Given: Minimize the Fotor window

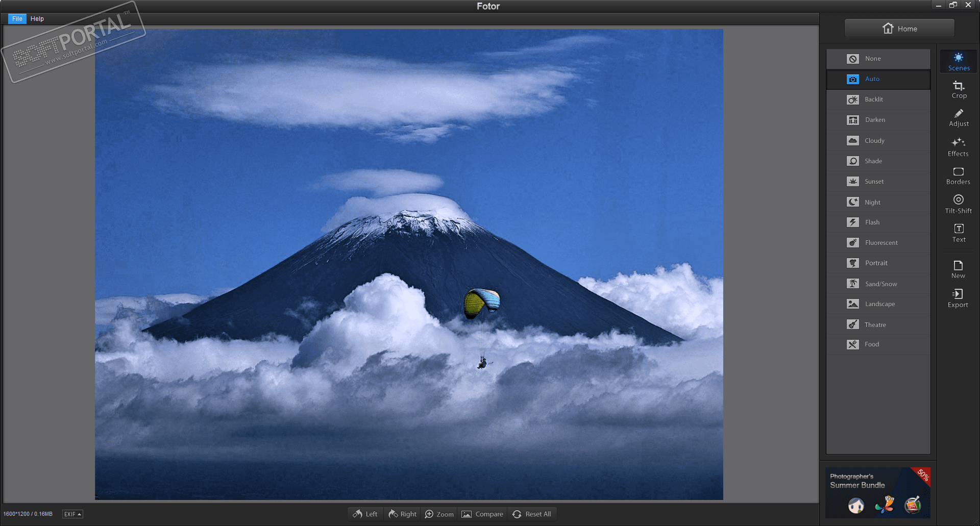Looking at the screenshot, I should click(938, 5).
